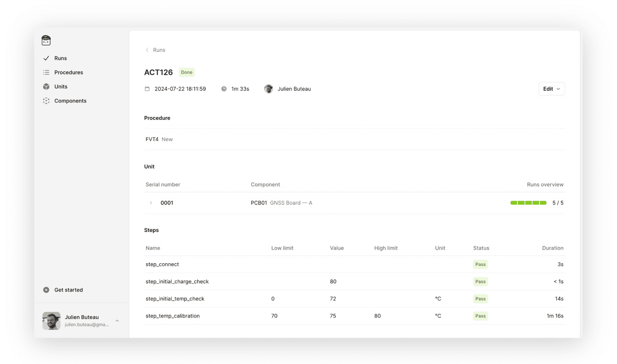Click the Components icon in the sidebar

[46, 101]
